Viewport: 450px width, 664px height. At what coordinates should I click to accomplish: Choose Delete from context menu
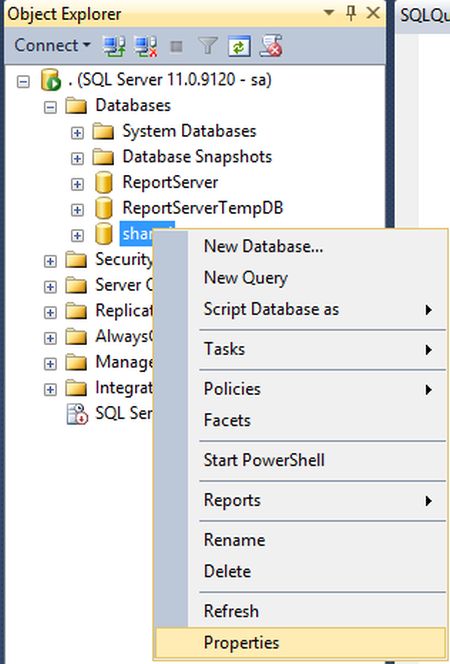301,571
